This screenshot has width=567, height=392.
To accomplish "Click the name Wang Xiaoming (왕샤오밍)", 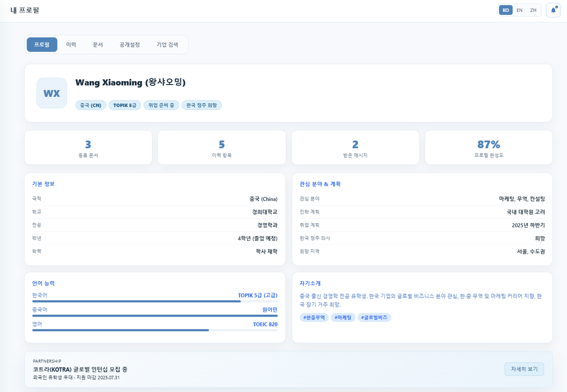I will coord(130,82).
